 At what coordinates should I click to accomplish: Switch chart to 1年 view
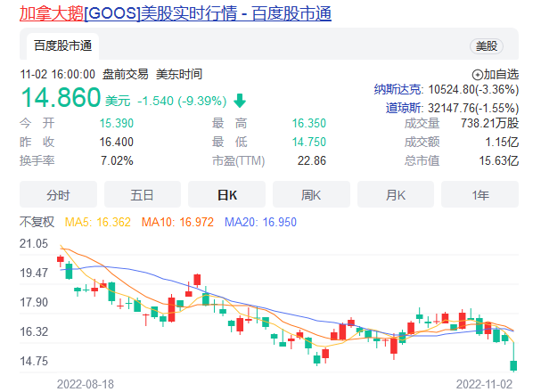coord(480,195)
